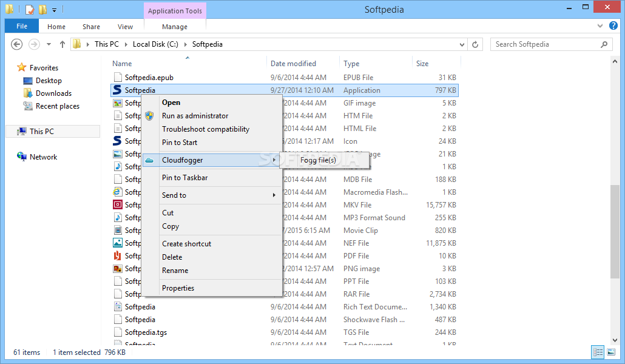Image resolution: width=625 pixels, height=364 pixels.
Task: Expand the This PC breadcrumb arrow
Action: point(126,44)
